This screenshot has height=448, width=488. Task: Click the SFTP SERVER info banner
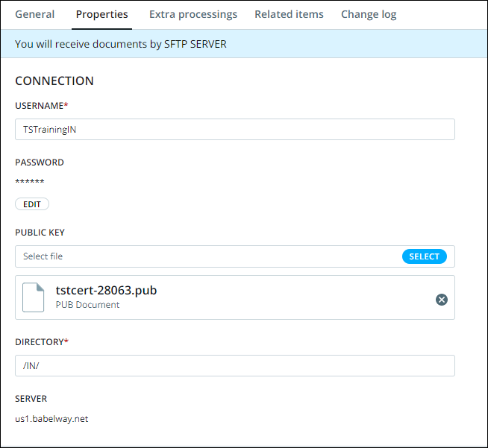click(x=244, y=44)
